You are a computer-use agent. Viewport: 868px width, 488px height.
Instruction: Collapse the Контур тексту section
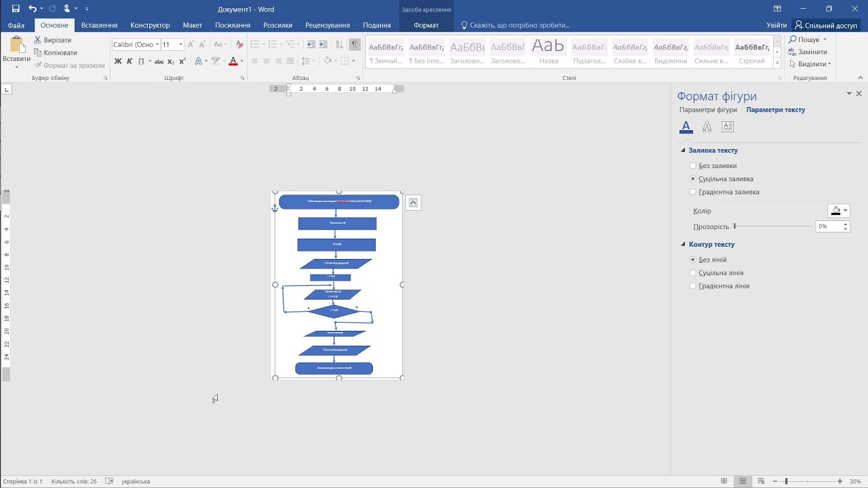pos(684,245)
